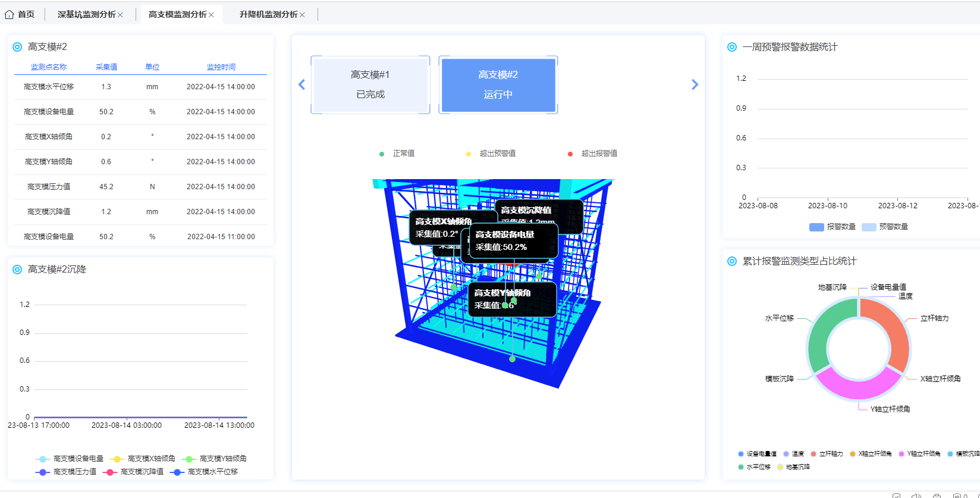Toggle 高支模X轴倾角 series in line chart legend
The image size is (980, 498).
tap(143, 459)
